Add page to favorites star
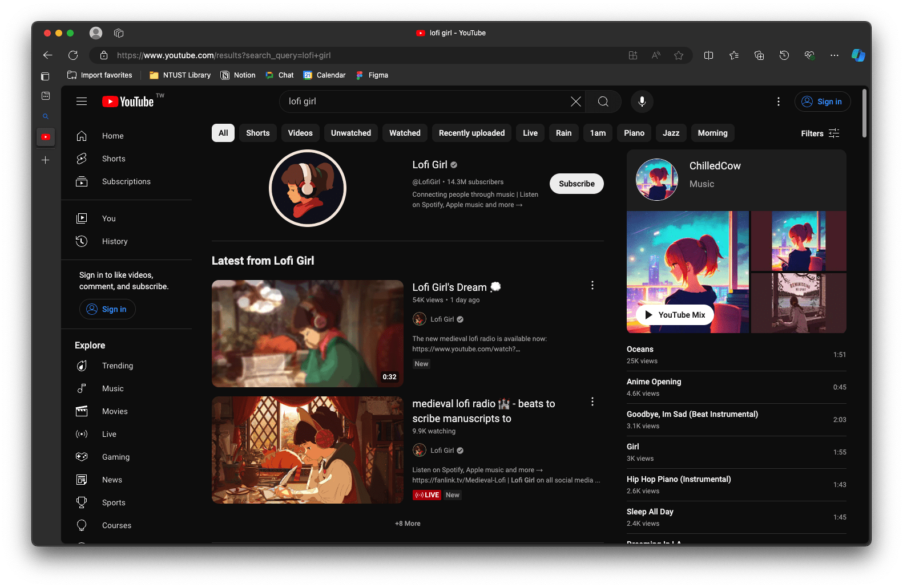This screenshot has width=903, height=588. point(679,55)
